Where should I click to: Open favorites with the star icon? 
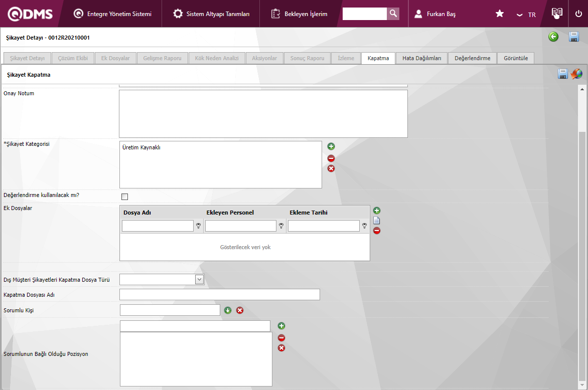click(x=500, y=14)
